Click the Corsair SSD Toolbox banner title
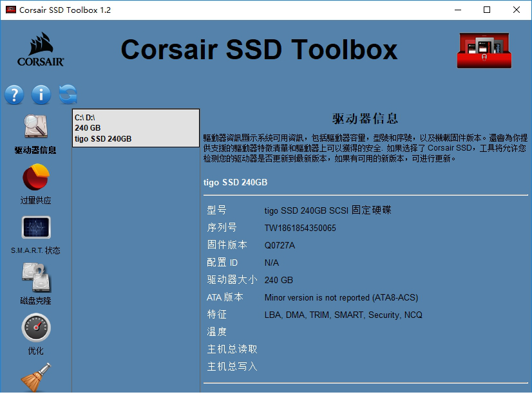 pyautogui.click(x=259, y=50)
